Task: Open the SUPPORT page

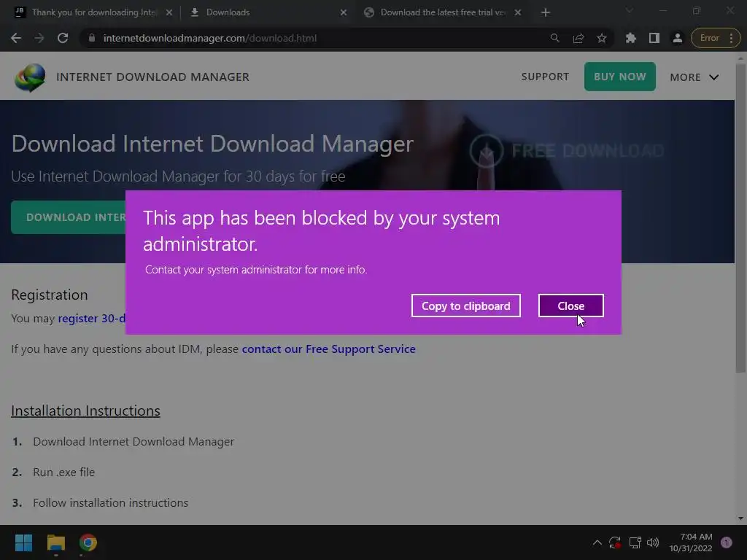Action: coord(545,77)
